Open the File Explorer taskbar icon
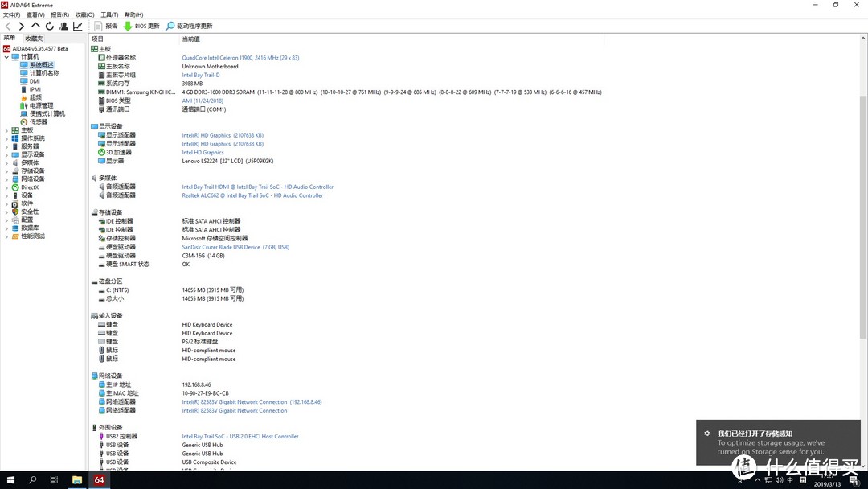The image size is (868, 489). tap(77, 479)
